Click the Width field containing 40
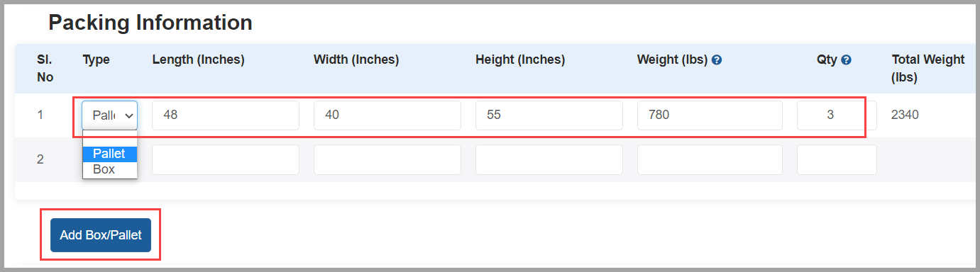Viewport: 980px width, 272px height. pos(387,115)
